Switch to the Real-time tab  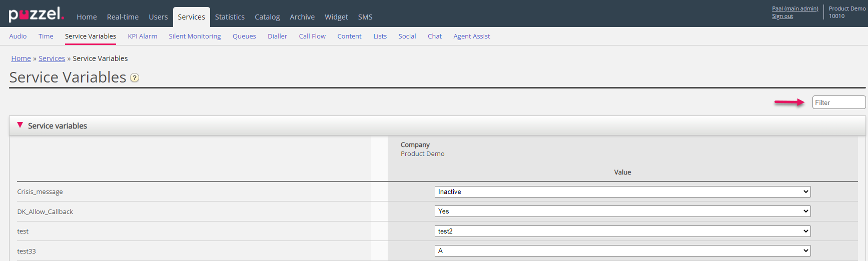(x=123, y=17)
